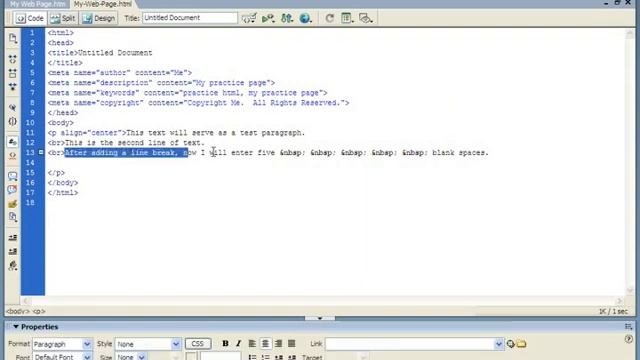640x360 pixels.
Task: Open the File Management menu icon
Action: (287, 18)
